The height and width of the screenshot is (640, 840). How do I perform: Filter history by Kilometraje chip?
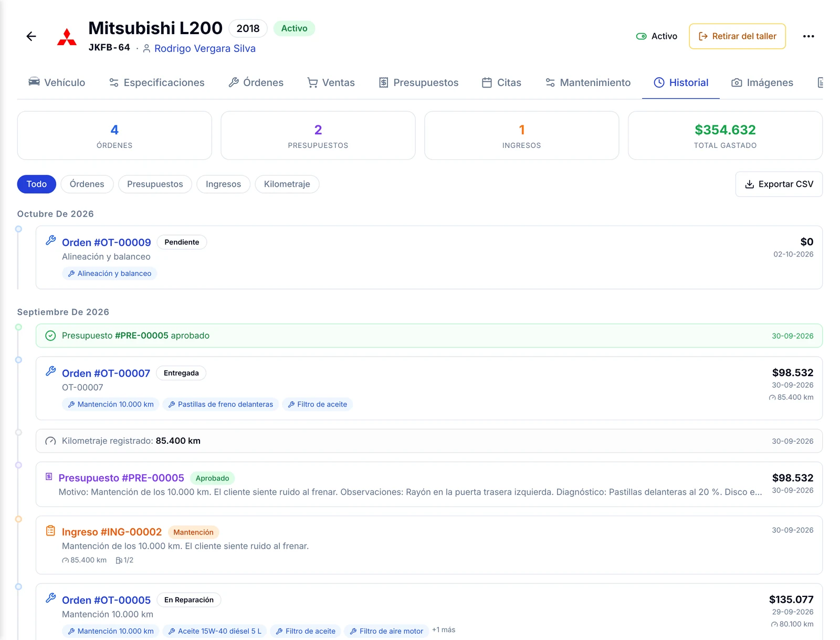(287, 184)
